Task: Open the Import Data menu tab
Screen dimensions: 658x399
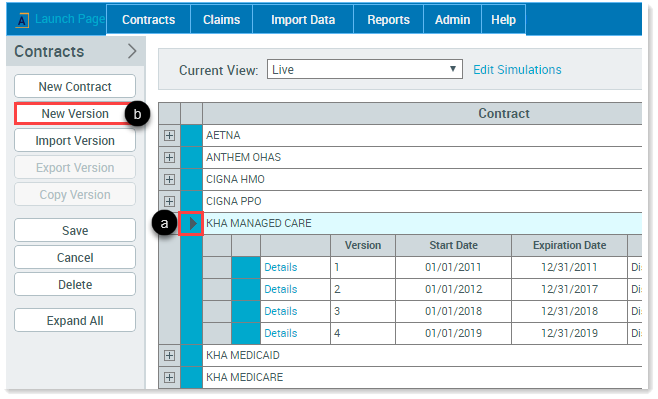Action: (303, 19)
